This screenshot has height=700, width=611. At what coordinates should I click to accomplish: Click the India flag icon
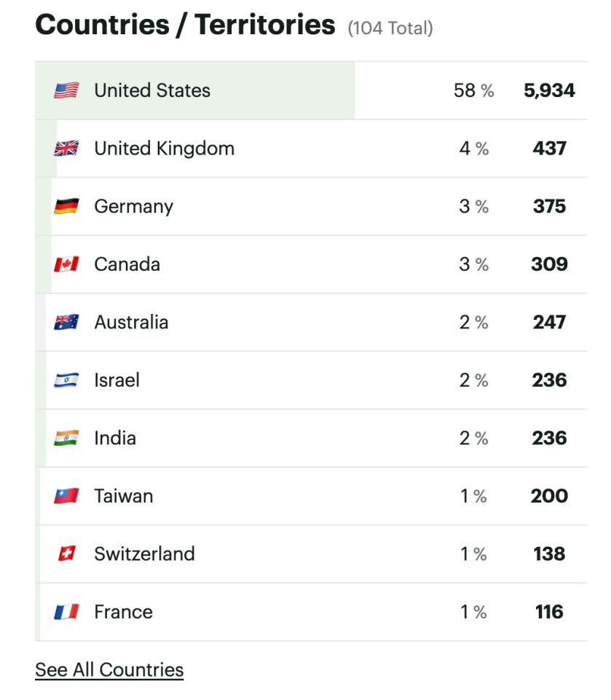point(66,438)
